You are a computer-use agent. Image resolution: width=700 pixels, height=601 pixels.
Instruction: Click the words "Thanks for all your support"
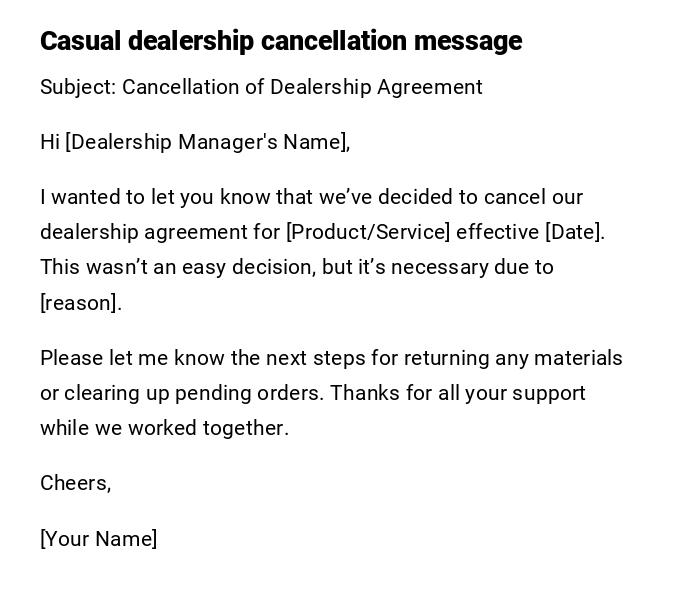[457, 393]
